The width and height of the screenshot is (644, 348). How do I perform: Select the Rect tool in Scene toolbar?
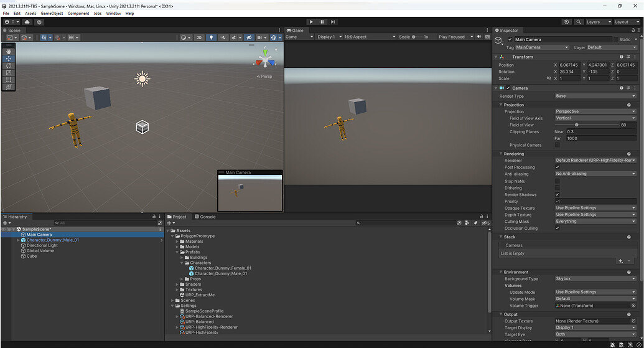click(x=9, y=80)
